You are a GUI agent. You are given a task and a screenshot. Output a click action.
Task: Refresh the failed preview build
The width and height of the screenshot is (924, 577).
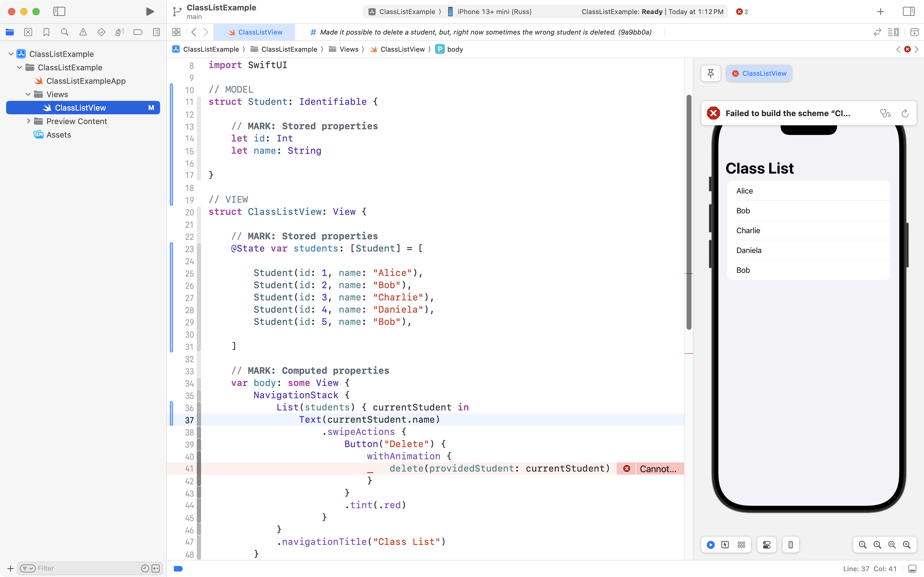point(905,113)
